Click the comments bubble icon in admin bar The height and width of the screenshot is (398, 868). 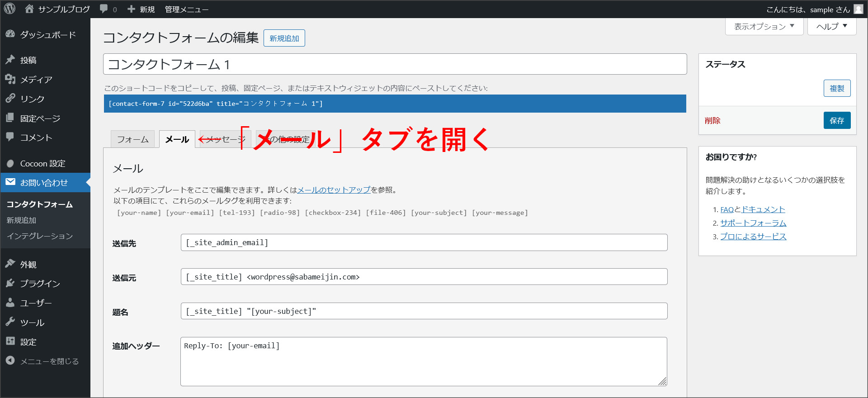[x=104, y=9]
